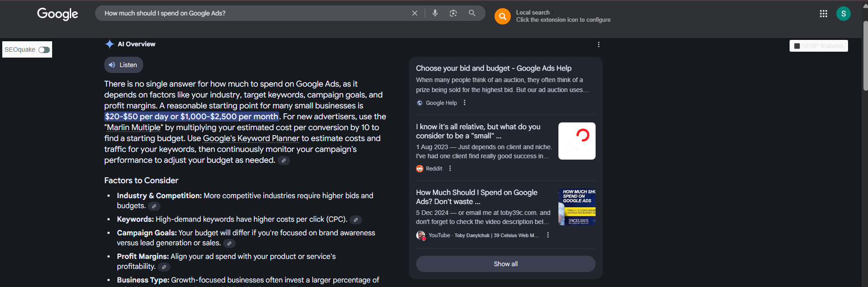Viewport: 868px width, 287px height.
Task: Click Show all sources button
Action: (x=506, y=264)
